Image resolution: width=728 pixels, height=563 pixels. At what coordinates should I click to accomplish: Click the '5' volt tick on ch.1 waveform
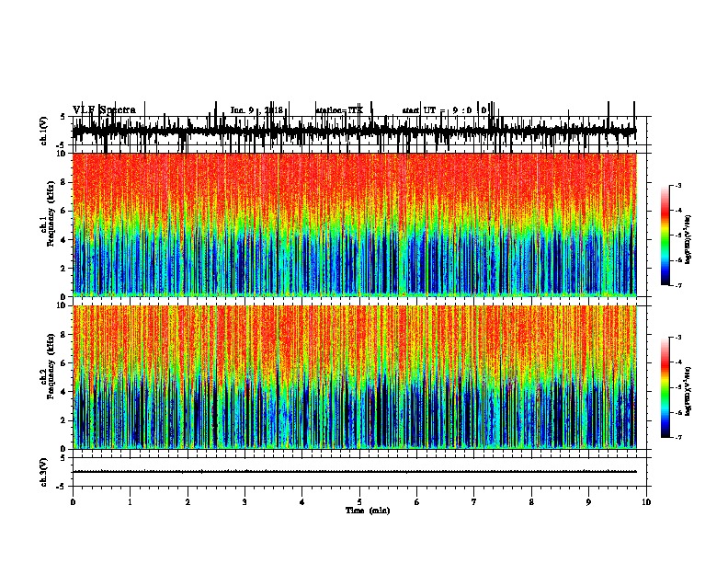[x=63, y=117]
